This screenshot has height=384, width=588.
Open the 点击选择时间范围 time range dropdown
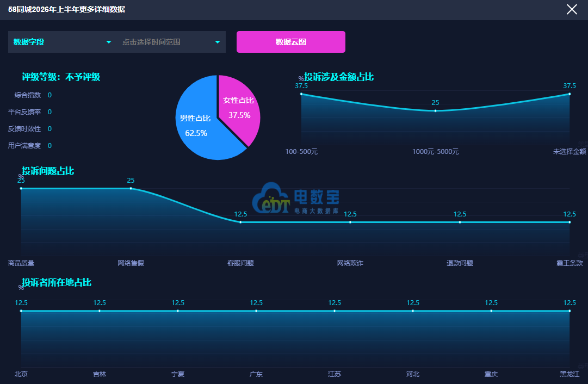(x=171, y=42)
